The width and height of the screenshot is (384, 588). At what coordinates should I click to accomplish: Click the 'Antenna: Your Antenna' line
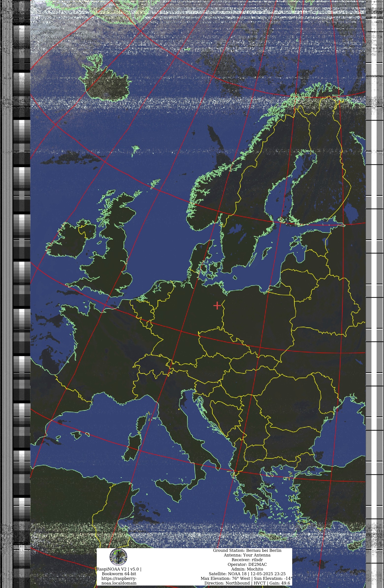247,555
